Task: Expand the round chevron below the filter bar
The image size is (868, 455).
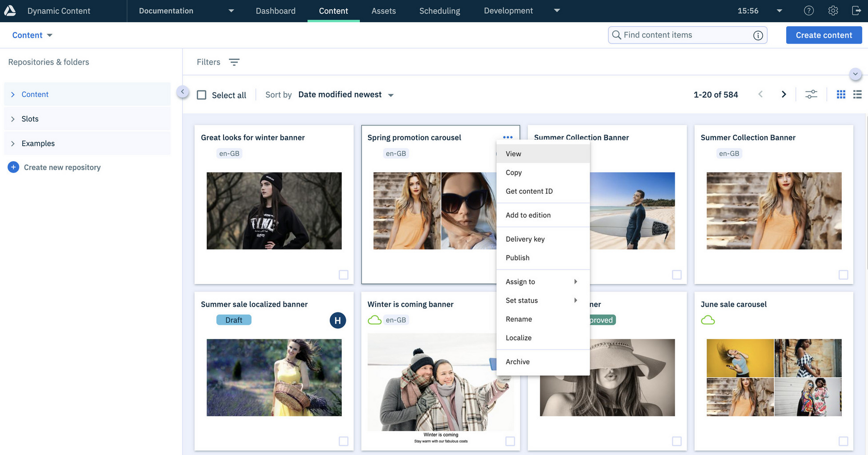Action: pos(855,74)
